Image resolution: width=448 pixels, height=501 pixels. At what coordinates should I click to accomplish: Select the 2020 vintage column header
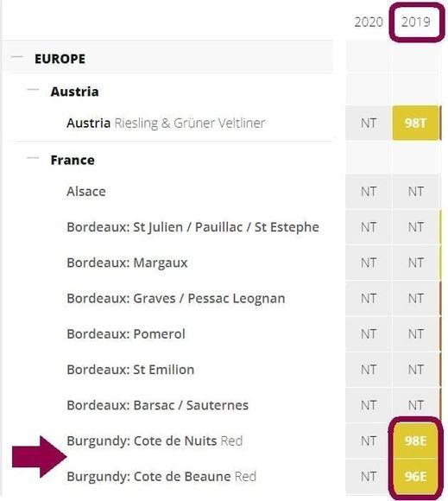click(x=369, y=22)
